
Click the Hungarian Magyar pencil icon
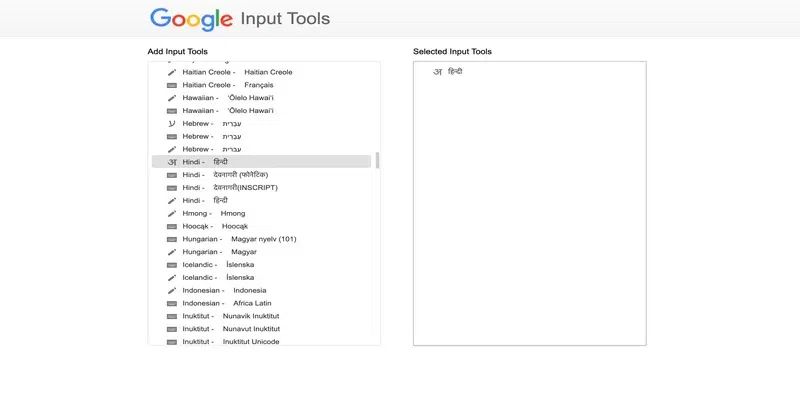(172, 252)
